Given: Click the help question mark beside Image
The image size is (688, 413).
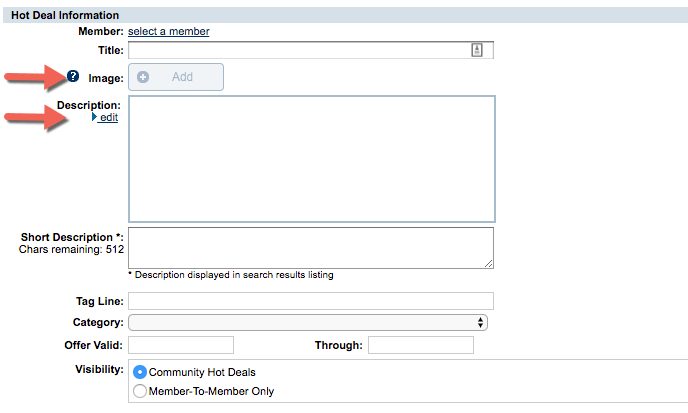Looking at the screenshot, I should [x=73, y=76].
